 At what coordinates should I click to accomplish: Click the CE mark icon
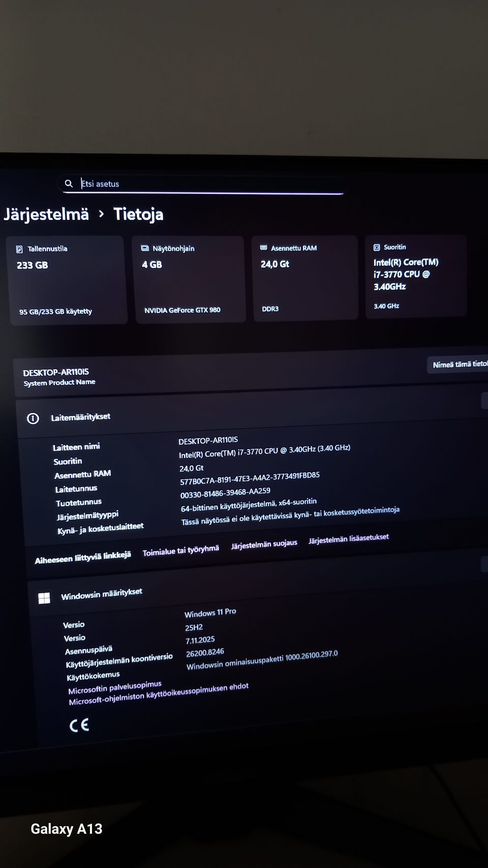[79, 725]
